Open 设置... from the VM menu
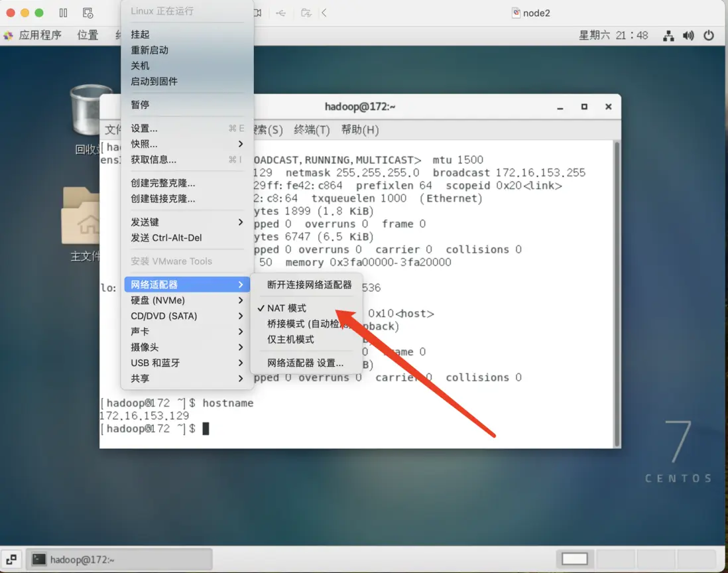The width and height of the screenshot is (728, 573). 187,129
